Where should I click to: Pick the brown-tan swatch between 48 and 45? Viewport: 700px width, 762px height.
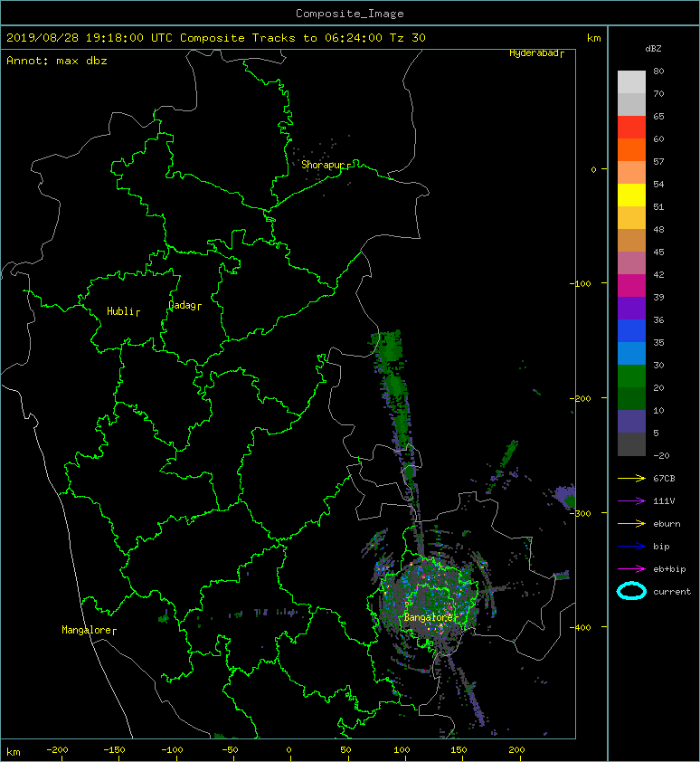coord(631,241)
